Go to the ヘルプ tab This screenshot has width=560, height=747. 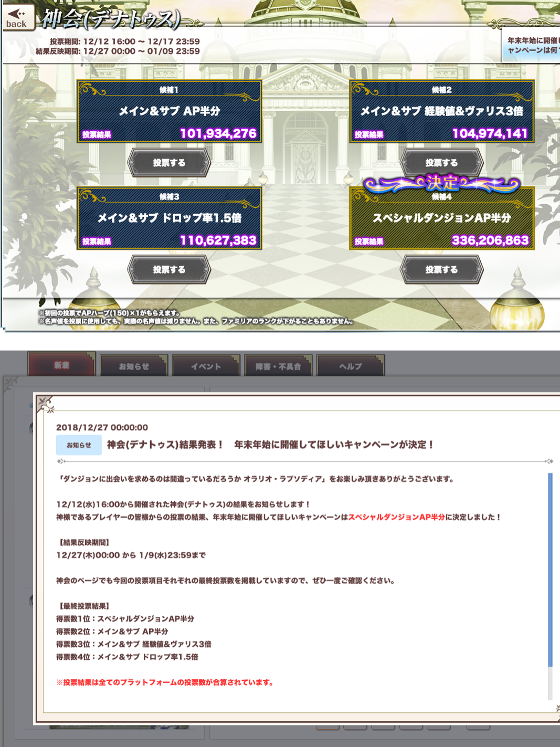[x=350, y=366]
